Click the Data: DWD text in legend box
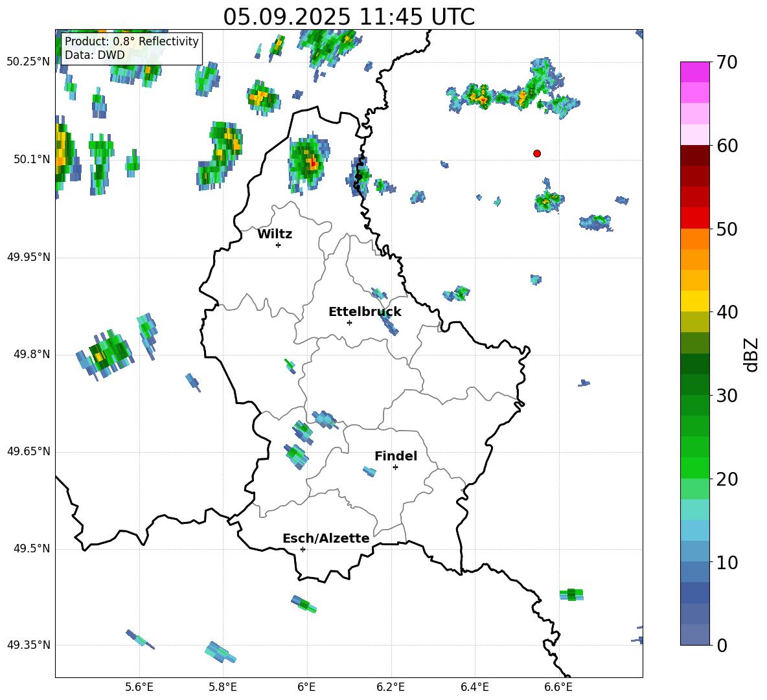 tap(95, 56)
